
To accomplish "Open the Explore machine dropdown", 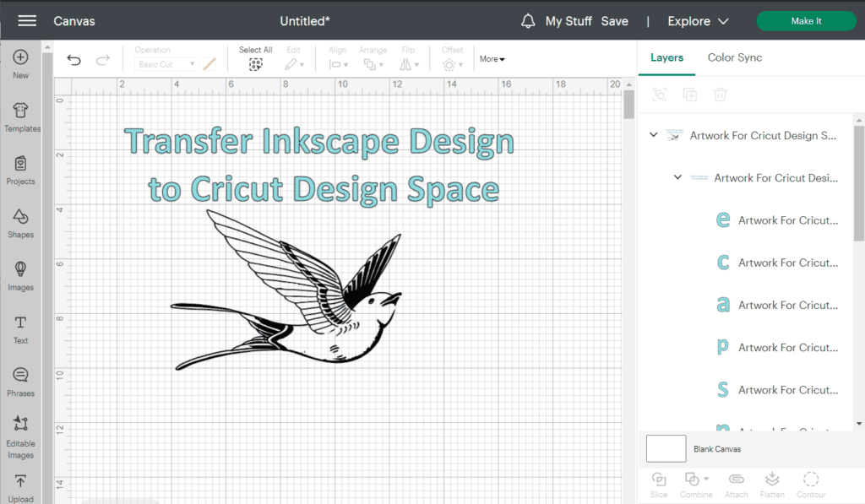I will click(698, 21).
